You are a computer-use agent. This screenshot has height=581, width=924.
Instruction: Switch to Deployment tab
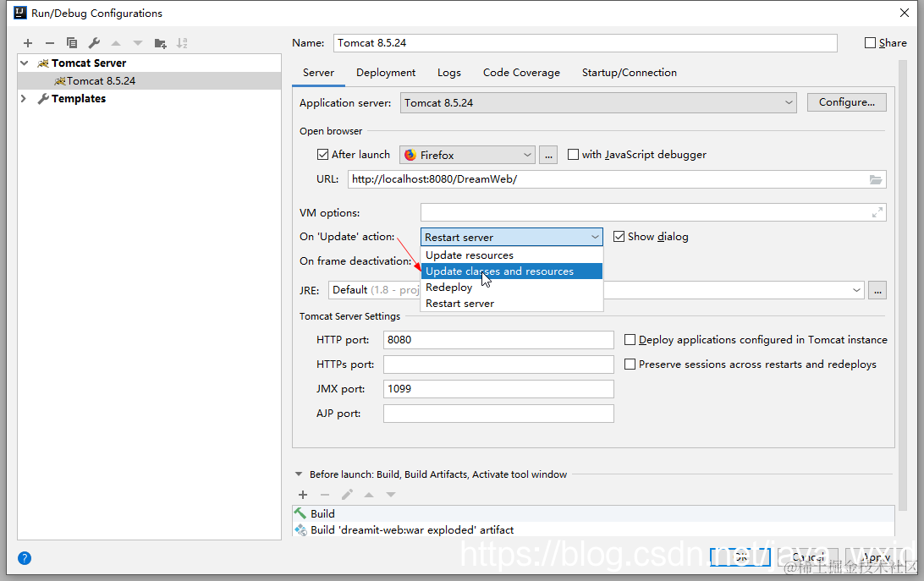click(x=386, y=73)
